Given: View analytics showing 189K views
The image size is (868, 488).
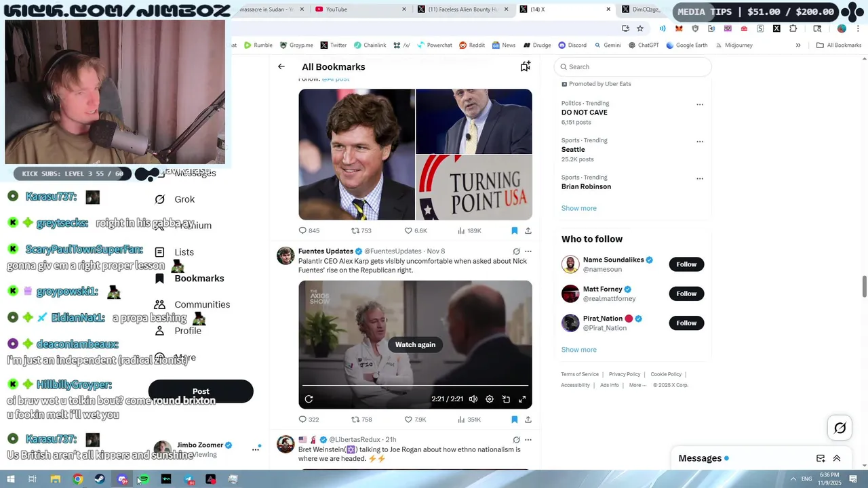Looking at the screenshot, I should (469, 230).
